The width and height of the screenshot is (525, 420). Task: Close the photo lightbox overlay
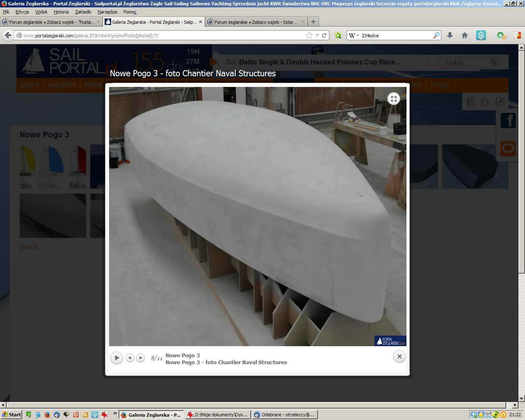point(399,356)
